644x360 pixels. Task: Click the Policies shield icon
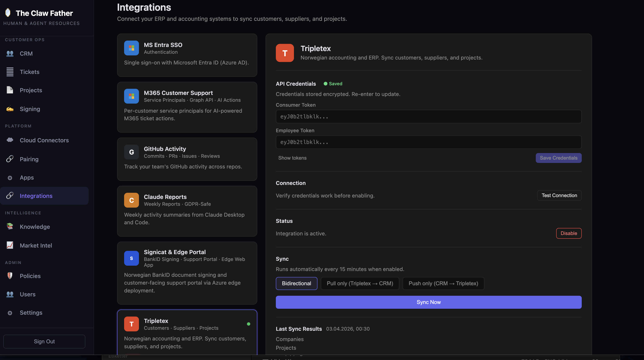click(10, 276)
